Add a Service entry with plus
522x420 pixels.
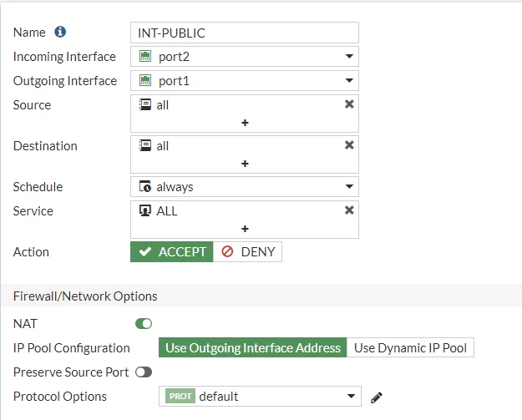(x=245, y=229)
